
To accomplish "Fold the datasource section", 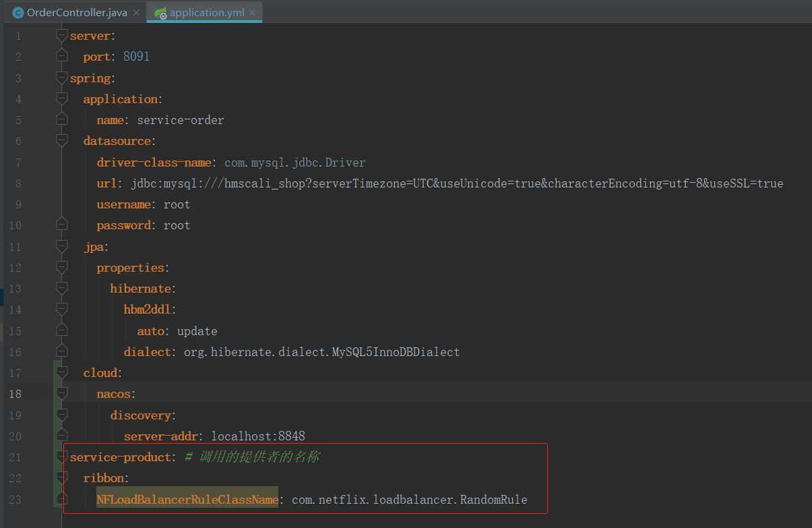I will [x=62, y=141].
